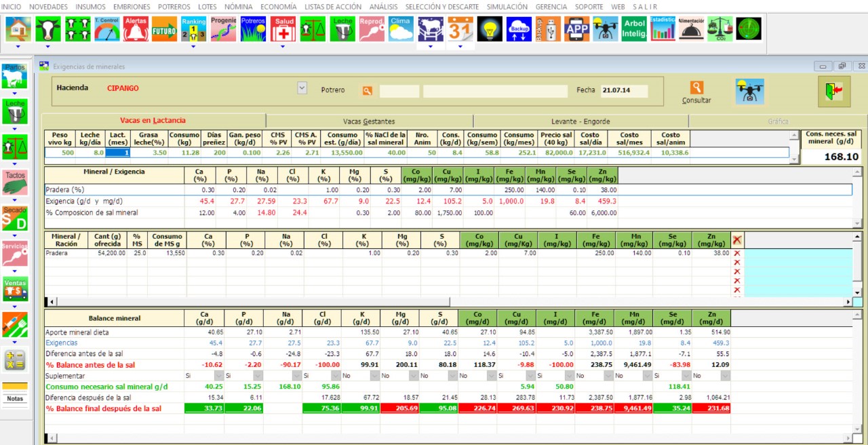Switch to the Vacas Gestantes tab
The height and width of the screenshot is (445, 868).
368,121
